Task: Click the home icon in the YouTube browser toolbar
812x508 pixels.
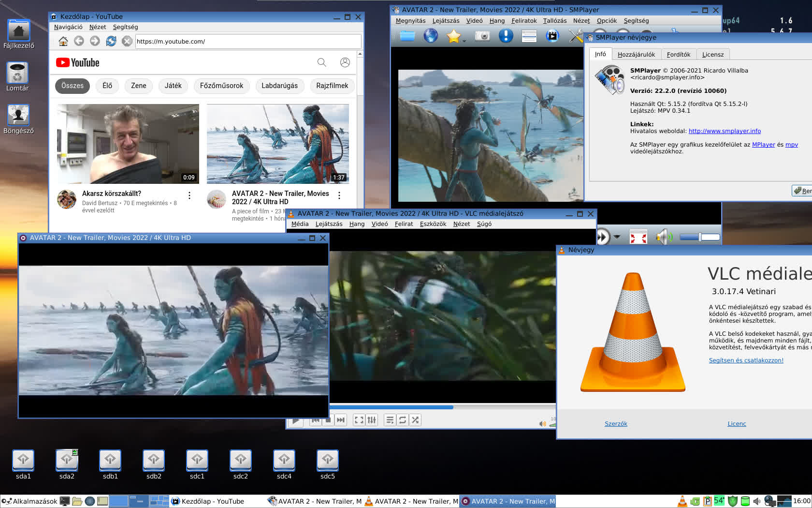Action: [63, 41]
